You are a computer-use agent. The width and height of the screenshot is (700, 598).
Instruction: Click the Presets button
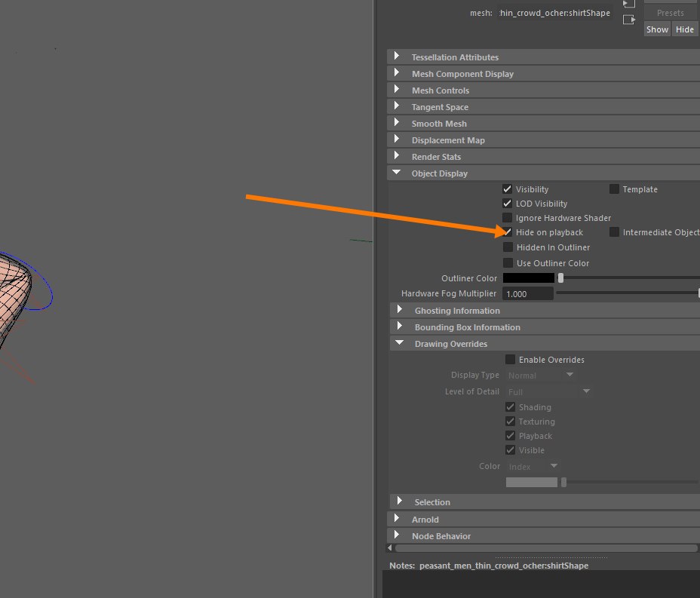tap(670, 13)
